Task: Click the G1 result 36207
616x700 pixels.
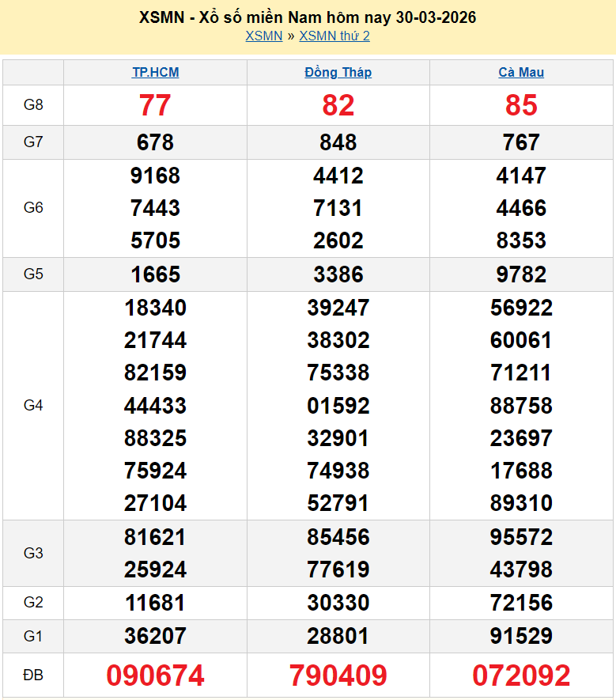Action: coord(155,636)
